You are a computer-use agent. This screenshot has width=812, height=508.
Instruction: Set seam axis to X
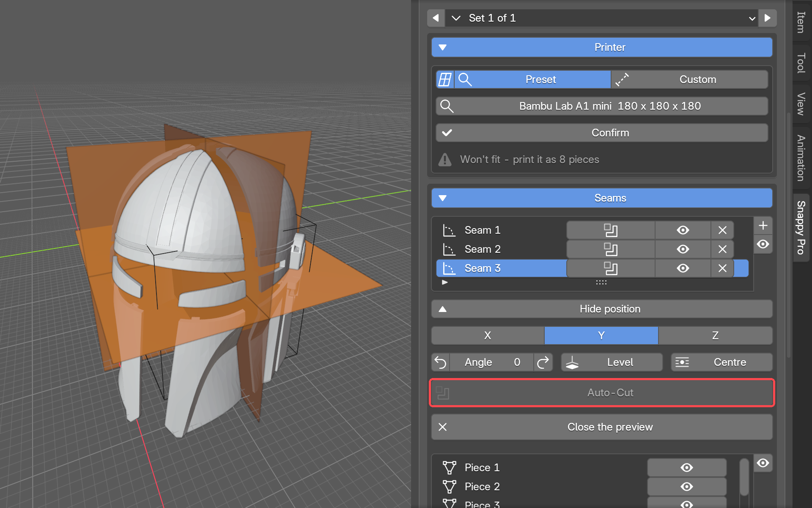(488, 335)
